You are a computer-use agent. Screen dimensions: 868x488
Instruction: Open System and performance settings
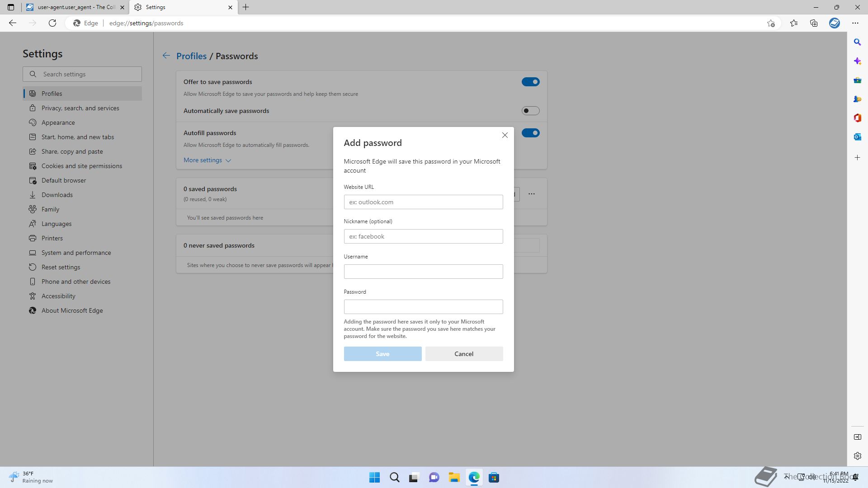pos(82,253)
